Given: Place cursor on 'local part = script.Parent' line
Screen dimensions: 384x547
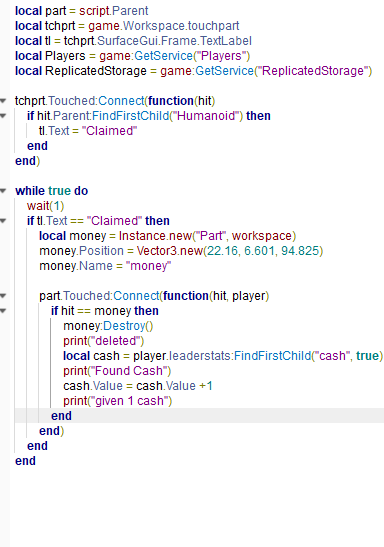Looking at the screenshot, I should coord(82,11).
